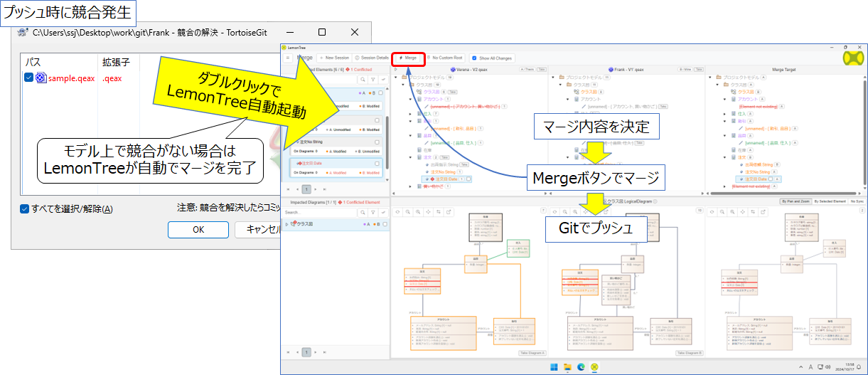Select By Selected Element sync mode

pos(830,201)
